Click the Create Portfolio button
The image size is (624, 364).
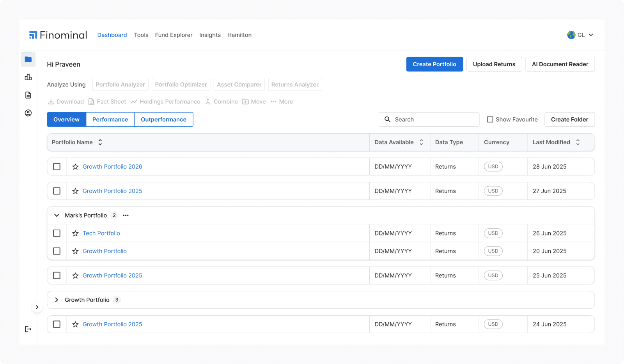click(x=434, y=64)
